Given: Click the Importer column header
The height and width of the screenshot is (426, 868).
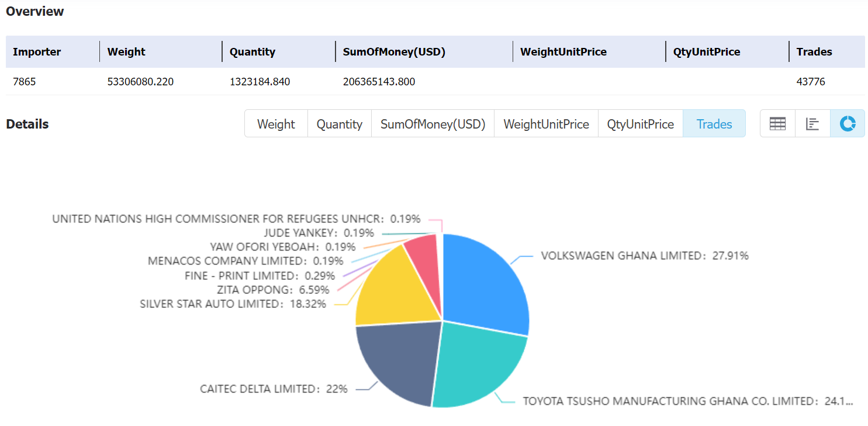Looking at the screenshot, I should pyautogui.click(x=37, y=51).
